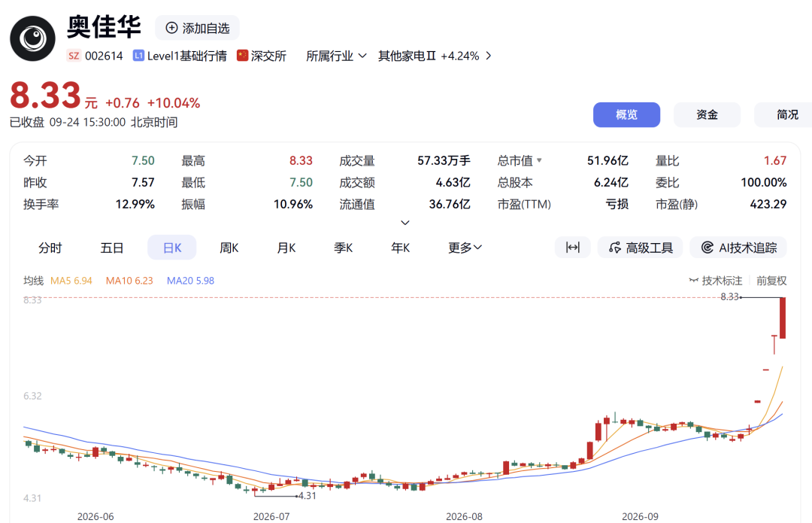812x523 pixels.
Task: Toggle 技术标注 chart annotations
Action: [x=716, y=281]
